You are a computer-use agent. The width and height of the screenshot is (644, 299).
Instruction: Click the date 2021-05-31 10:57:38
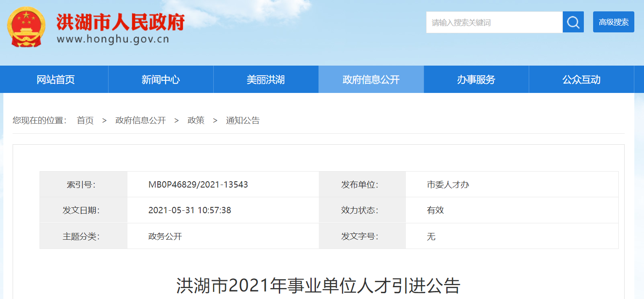click(x=190, y=210)
